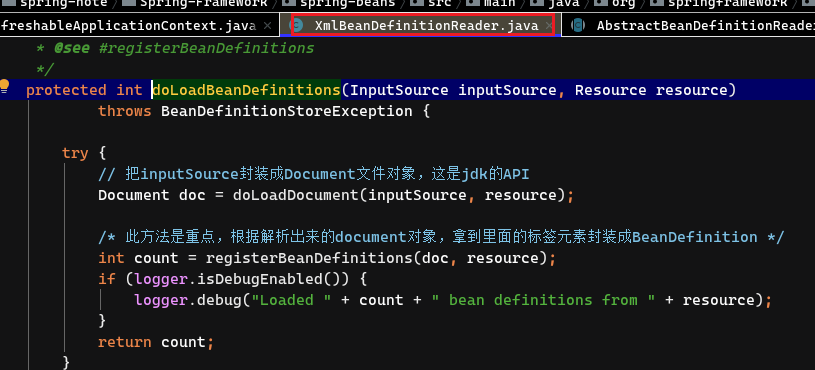Click the #registerBeanDefinitions reference in @see comment
The width and height of the screenshot is (815, 370).
point(206,48)
